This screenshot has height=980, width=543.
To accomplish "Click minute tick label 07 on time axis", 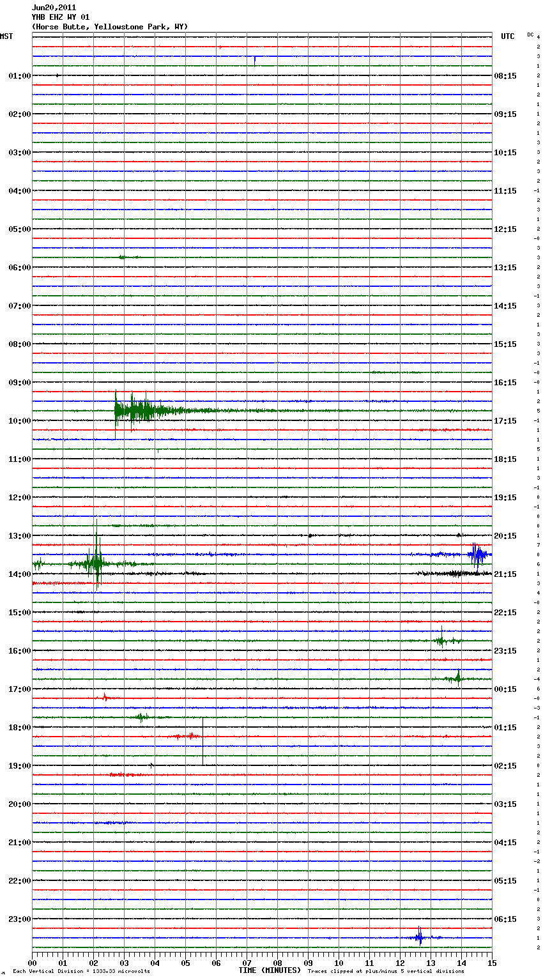I will pos(247,963).
